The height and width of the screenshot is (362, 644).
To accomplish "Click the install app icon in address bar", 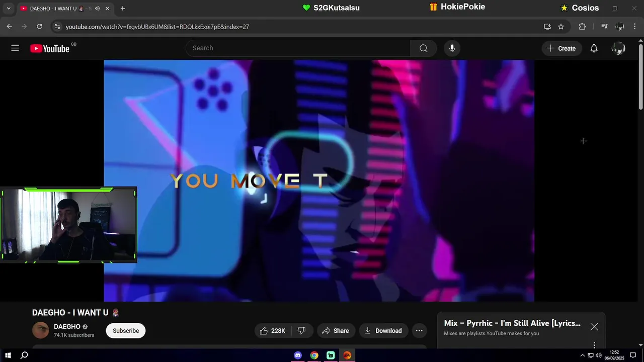I will [547, 27].
